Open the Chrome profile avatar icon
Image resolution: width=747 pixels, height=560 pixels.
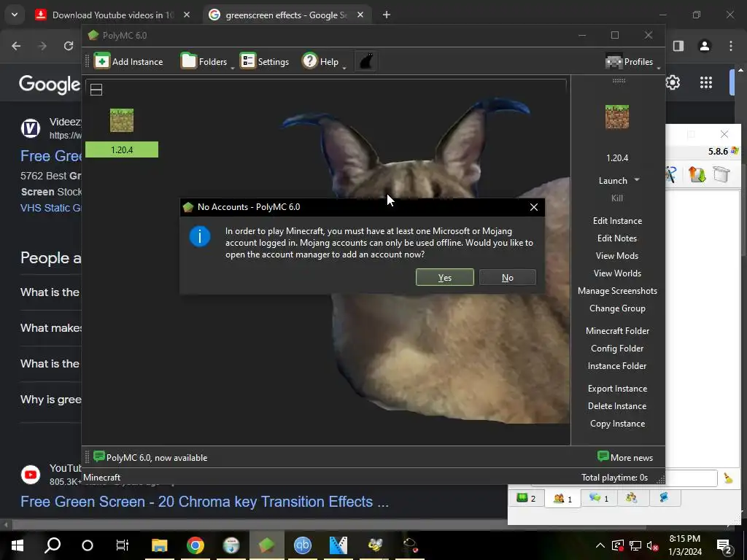pos(705,46)
